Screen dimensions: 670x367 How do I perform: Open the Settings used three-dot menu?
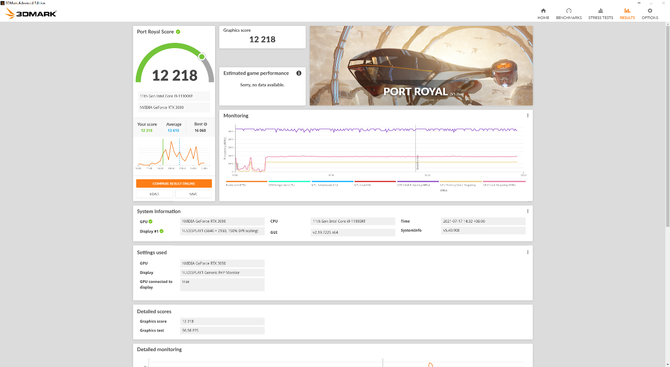[x=527, y=252]
